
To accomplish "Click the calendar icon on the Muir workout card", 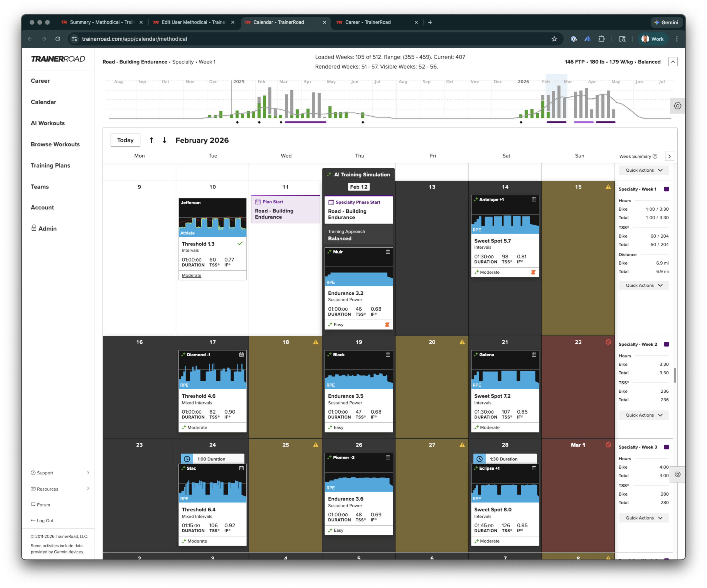I will (388, 252).
